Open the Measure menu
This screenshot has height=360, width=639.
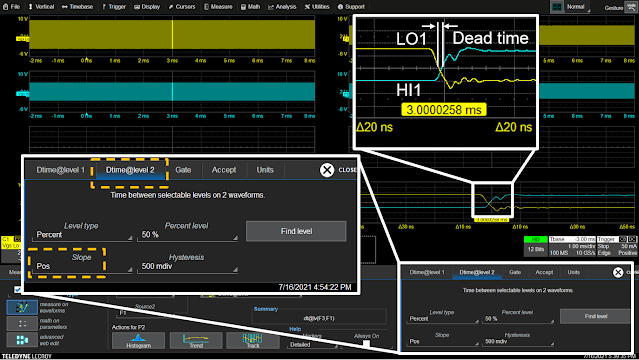[218, 7]
